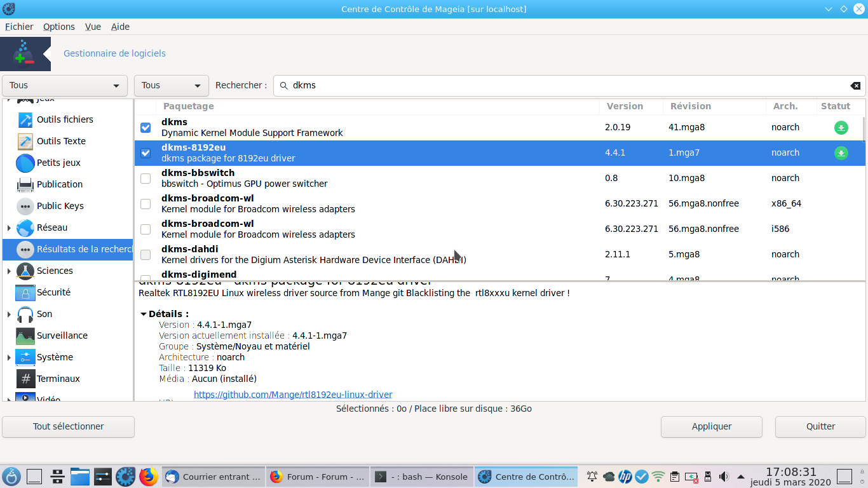Open the Dolphin file manager from taskbar
This screenshot has width=868, height=488.
pyautogui.click(x=79, y=477)
